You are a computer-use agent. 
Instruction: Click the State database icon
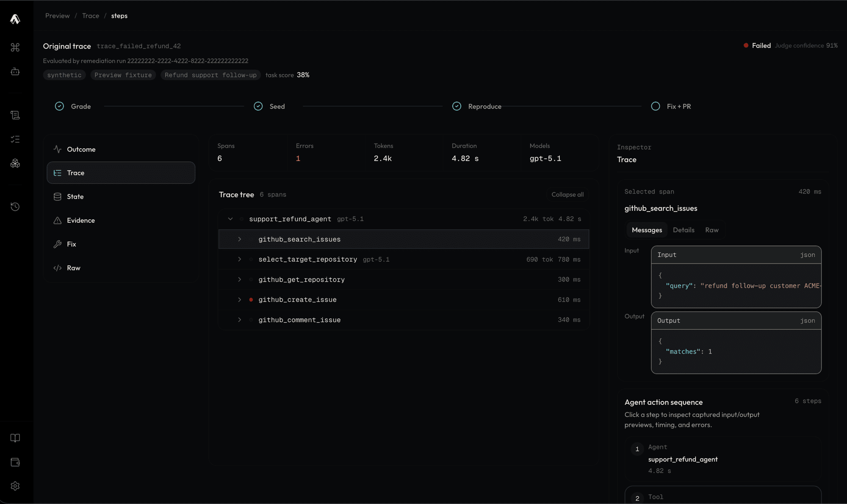point(58,197)
